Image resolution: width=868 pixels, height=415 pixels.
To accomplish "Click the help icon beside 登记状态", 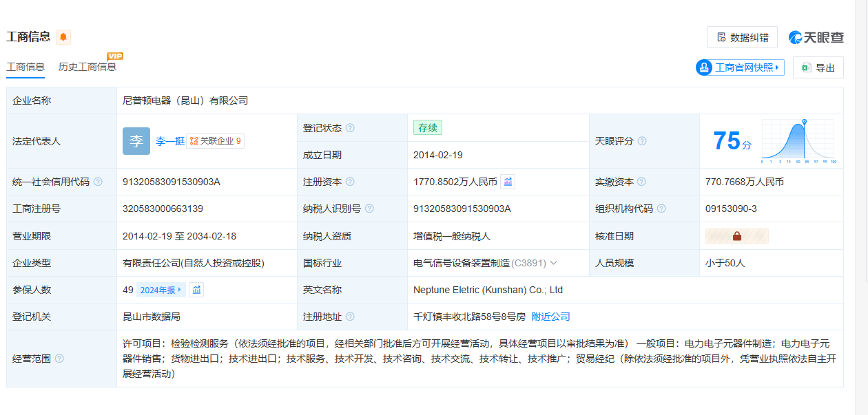I will pos(350,128).
